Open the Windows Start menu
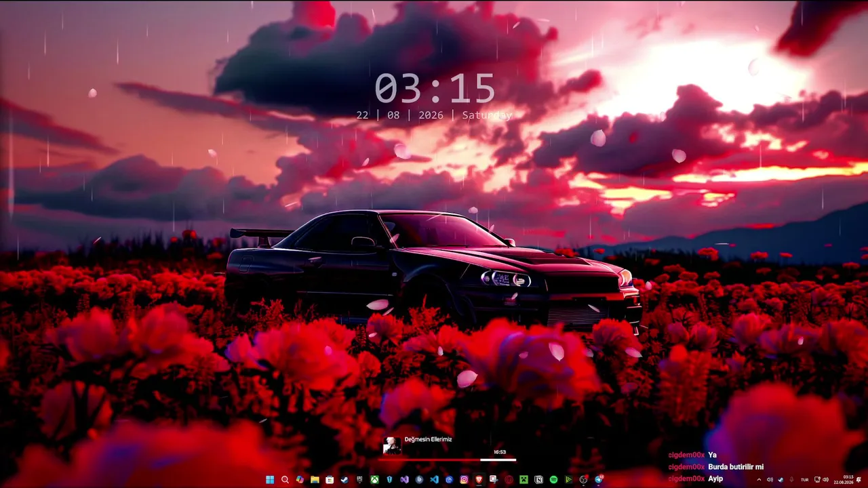The height and width of the screenshot is (488, 868). coord(270,480)
